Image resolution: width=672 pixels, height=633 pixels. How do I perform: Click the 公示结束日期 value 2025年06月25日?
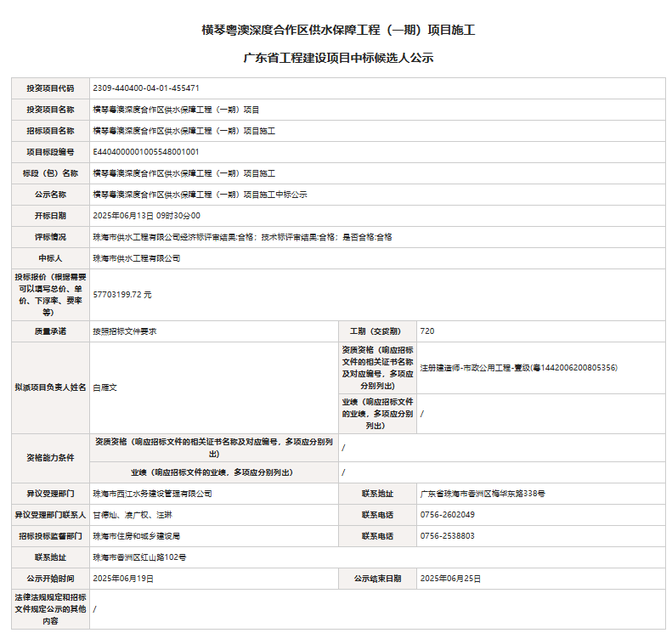[x=450, y=579]
